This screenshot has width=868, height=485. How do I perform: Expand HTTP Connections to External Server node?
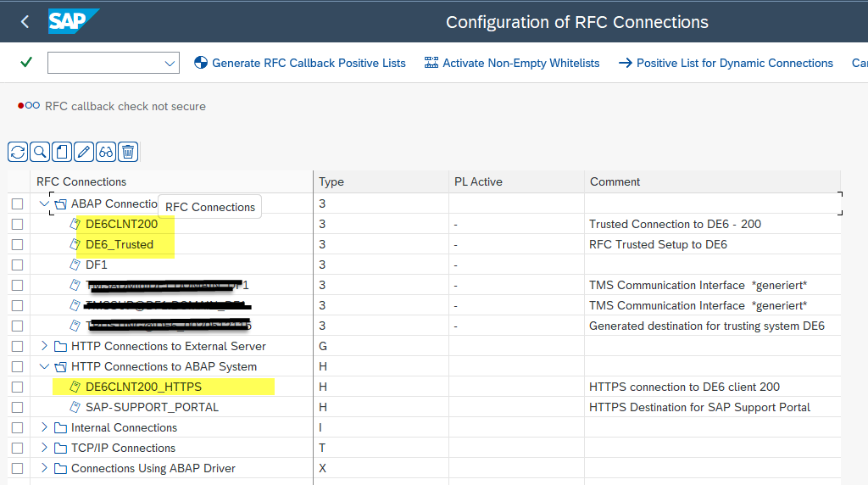click(44, 346)
